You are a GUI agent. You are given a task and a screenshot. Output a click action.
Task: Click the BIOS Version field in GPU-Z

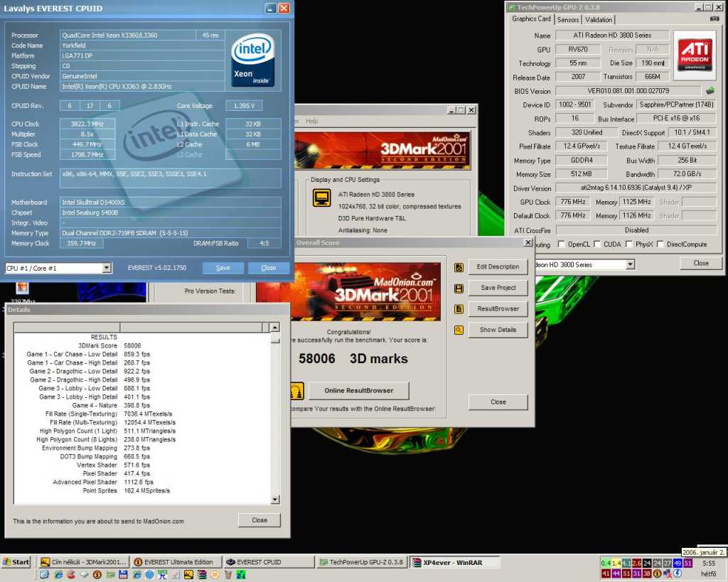(x=628, y=91)
